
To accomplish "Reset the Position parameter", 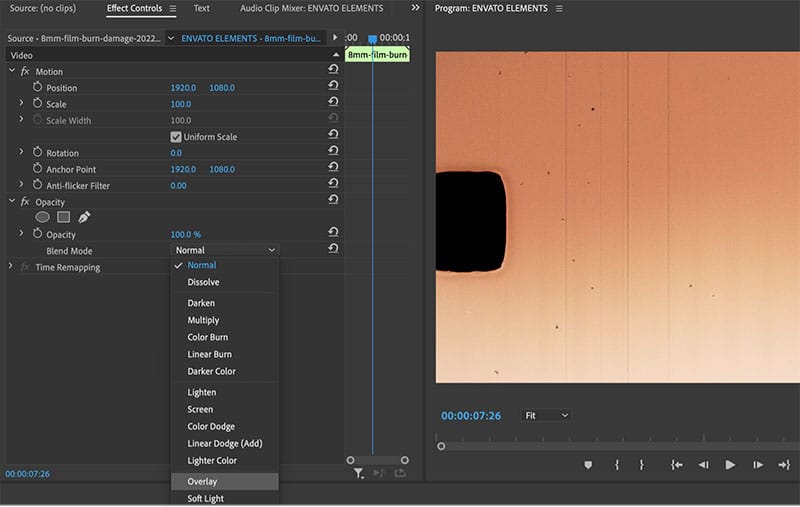I will click(x=333, y=85).
